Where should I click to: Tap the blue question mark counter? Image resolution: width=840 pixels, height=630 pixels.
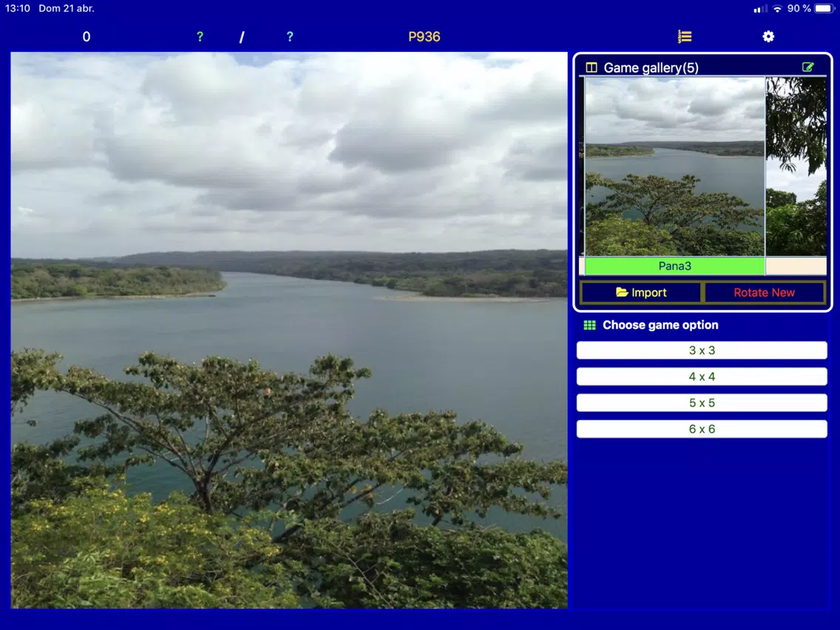[290, 36]
